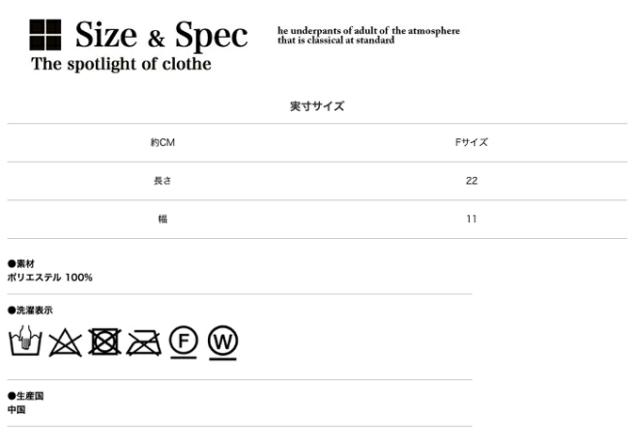The height and width of the screenshot is (445, 640).
Task: Click the circled W wet-clean symbol
Action: pos(222,342)
